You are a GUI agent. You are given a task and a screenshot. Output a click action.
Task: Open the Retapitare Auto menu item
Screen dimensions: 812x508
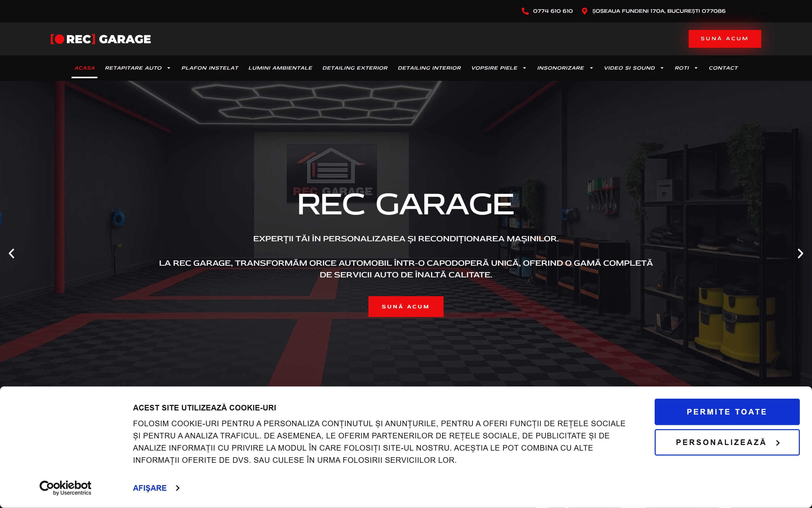pyautogui.click(x=133, y=68)
